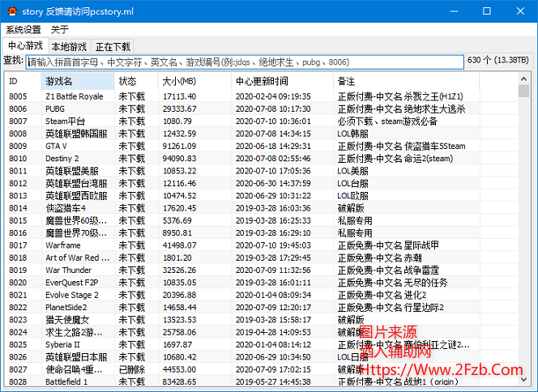This screenshot has width=538, height=392.
Task: Close the story window
Action: pos(520,11)
